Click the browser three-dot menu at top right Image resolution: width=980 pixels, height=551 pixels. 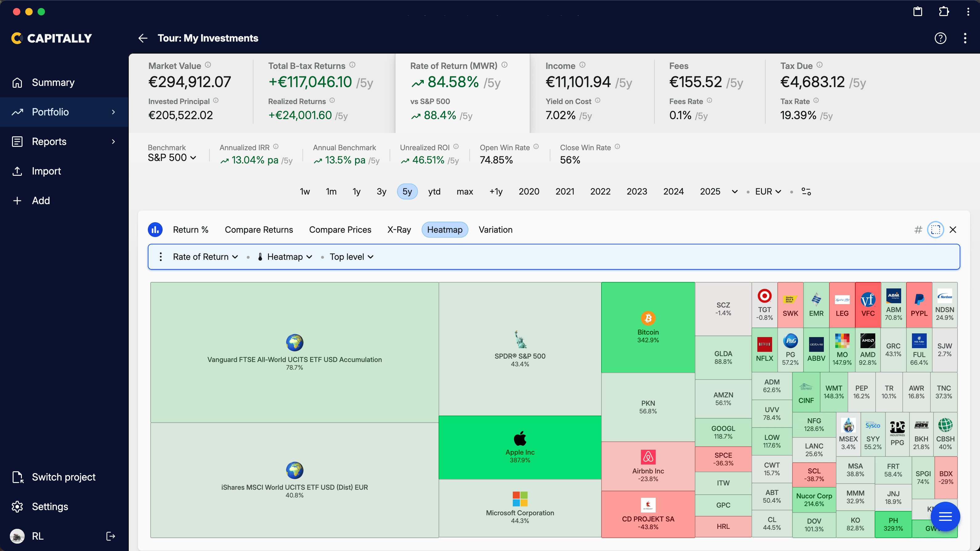(968, 11)
